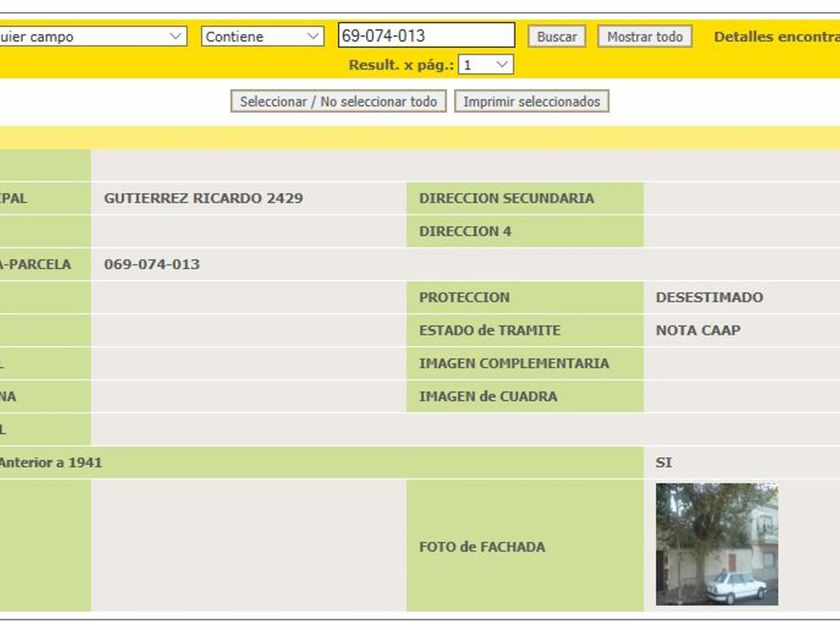Screen dimensions: 840x630
Task: Click the DIRECCION 4 label cell
Action: click(x=525, y=231)
